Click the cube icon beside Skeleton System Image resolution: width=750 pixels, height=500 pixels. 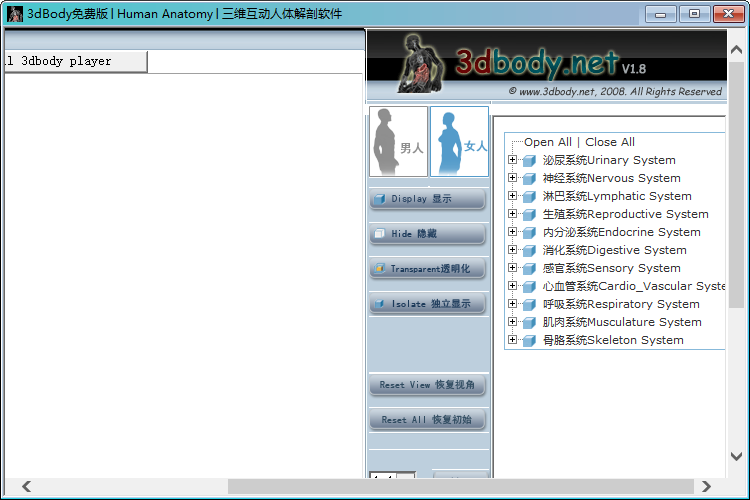pos(529,341)
